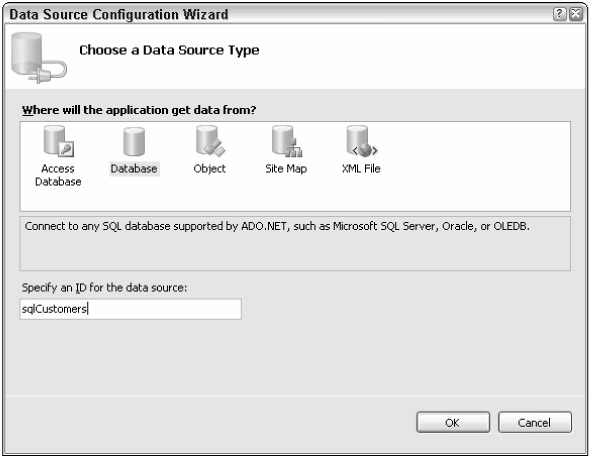591x458 pixels.
Task: Focus the sqlCustomers ID text field
Action: coord(130,309)
